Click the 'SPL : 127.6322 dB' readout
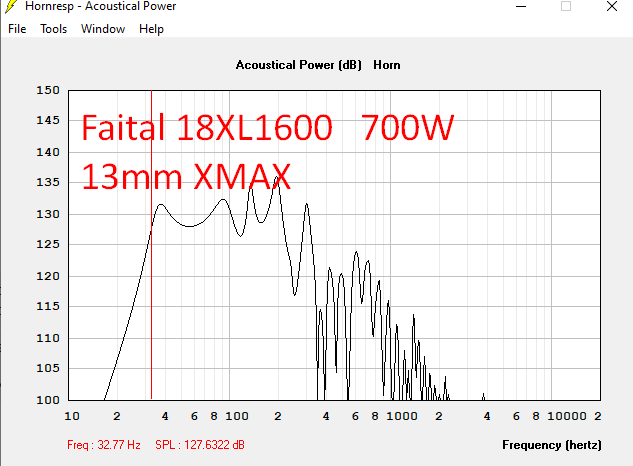The image size is (633, 466). [x=200, y=445]
